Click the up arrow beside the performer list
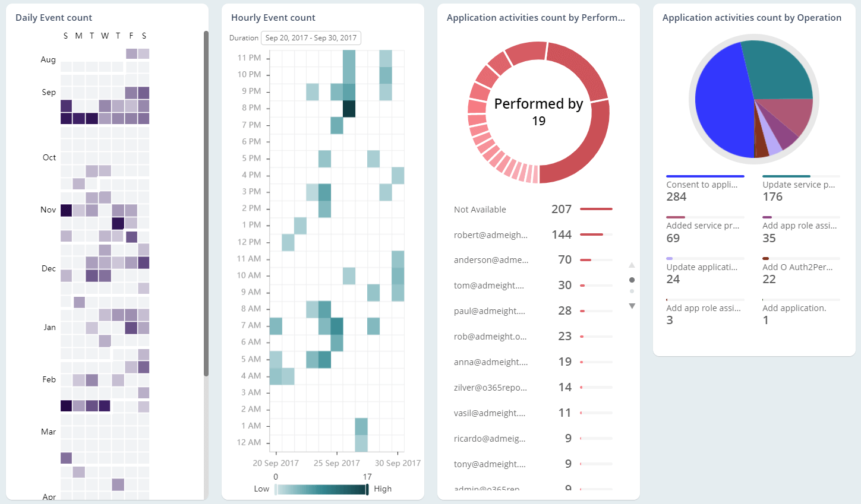The height and width of the screenshot is (504, 861). (x=632, y=265)
